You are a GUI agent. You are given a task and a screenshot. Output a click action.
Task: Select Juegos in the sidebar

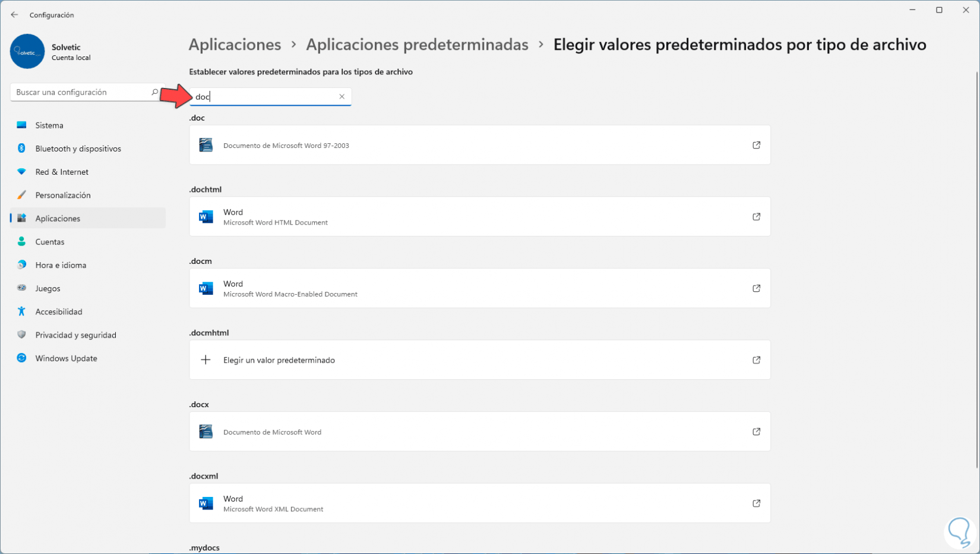[x=88, y=288]
